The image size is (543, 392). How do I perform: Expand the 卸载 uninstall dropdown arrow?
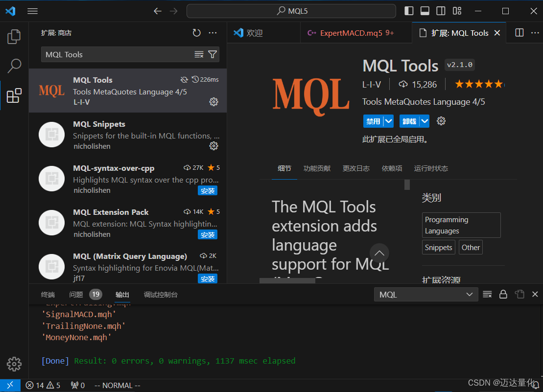point(425,121)
